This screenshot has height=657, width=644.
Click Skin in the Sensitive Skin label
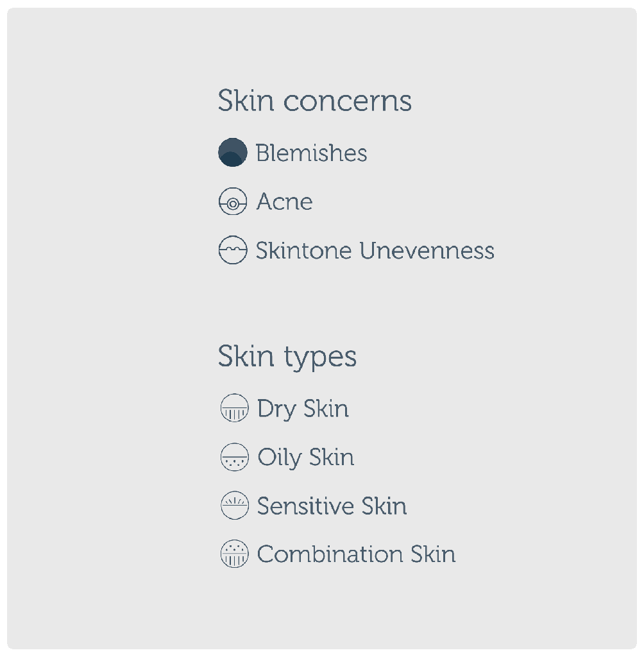pyautogui.click(x=383, y=506)
